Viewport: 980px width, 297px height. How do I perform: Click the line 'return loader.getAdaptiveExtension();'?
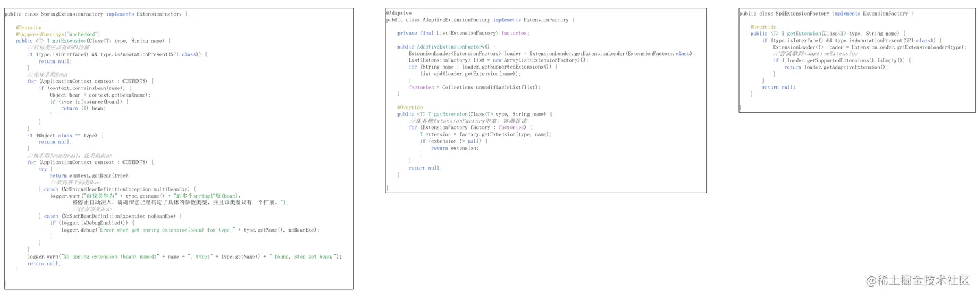(x=837, y=67)
